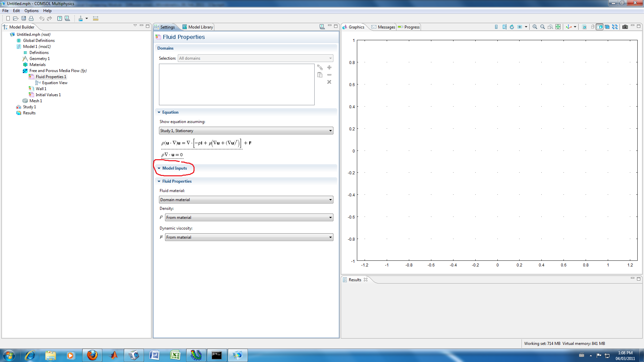Click the add to selection plus icon
The height and width of the screenshot is (362, 644).
329,67
